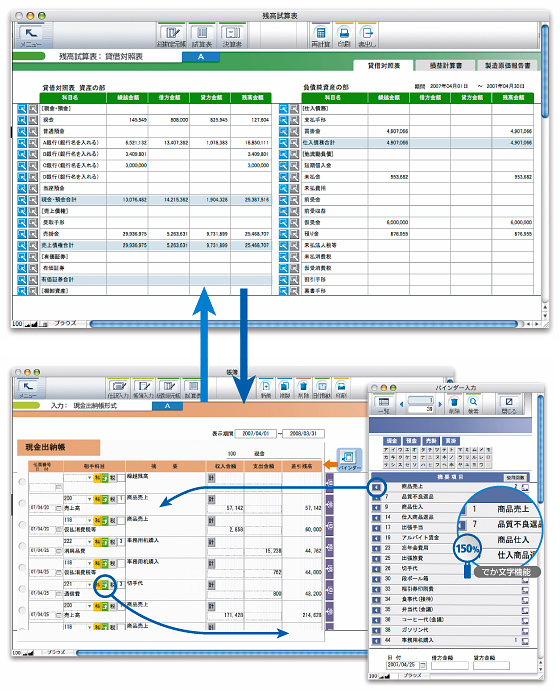Open 200 dropdown in 売上高 57,142 row
The width and height of the screenshot is (560, 693).
coord(90,499)
